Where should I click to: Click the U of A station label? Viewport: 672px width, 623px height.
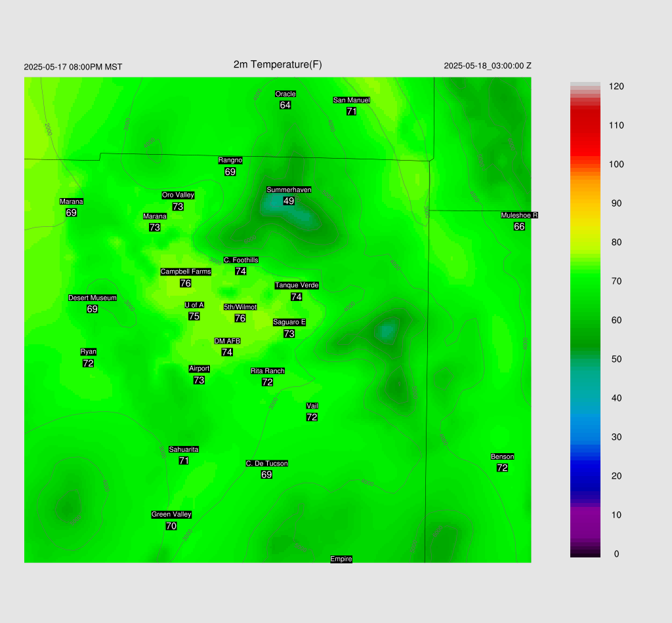click(194, 306)
